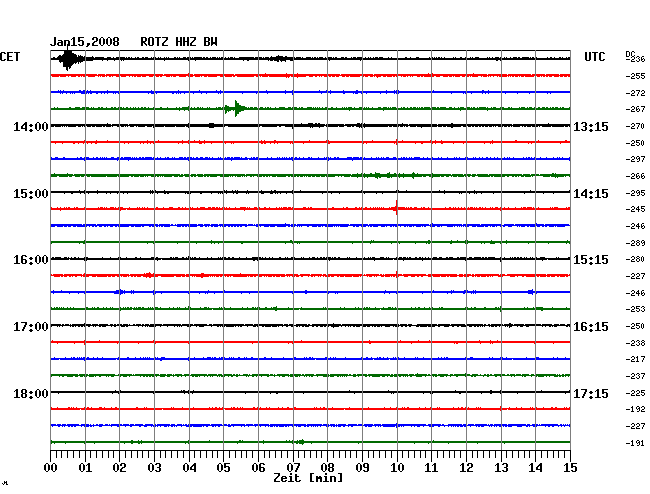Image resolution: width=650 pixels, height=494 pixels.
Task: Select the 00 minute axis tick label
Action: (x=51, y=468)
